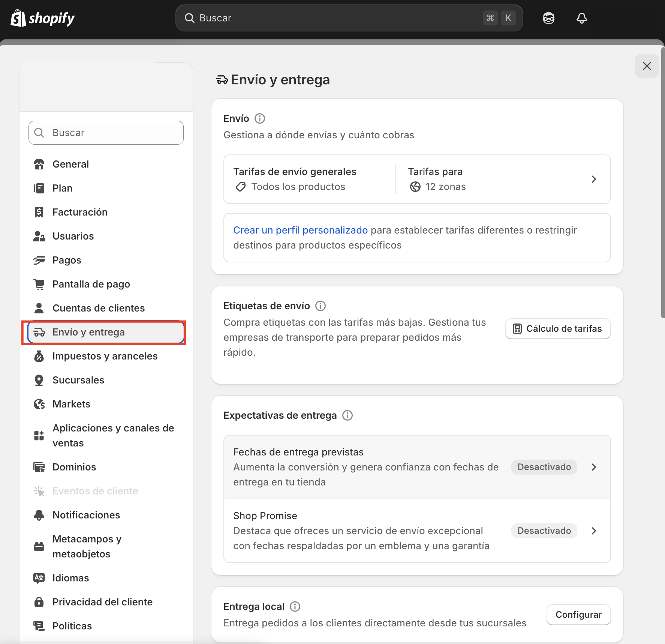Click the Cálculo de tarifas button
665x644 pixels.
558,329
